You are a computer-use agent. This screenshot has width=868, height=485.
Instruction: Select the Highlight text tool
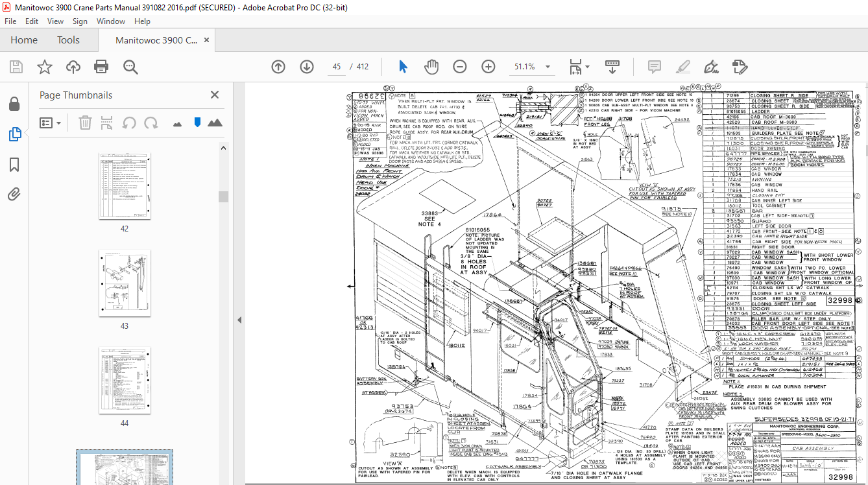(682, 67)
